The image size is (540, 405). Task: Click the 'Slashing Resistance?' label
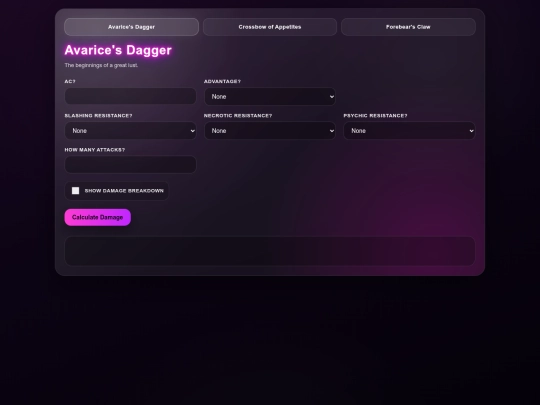[x=98, y=115]
